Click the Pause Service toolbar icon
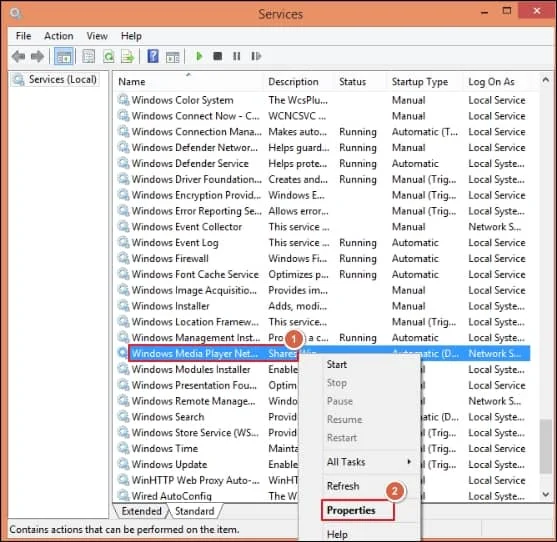The width and height of the screenshot is (557, 542). tap(237, 56)
